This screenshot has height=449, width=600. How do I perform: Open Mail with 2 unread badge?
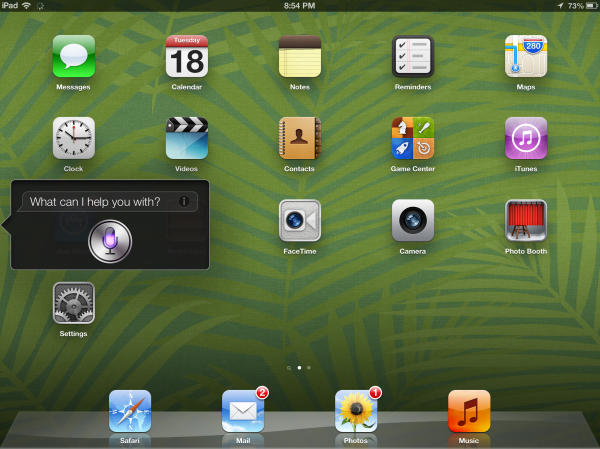pyautogui.click(x=243, y=411)
